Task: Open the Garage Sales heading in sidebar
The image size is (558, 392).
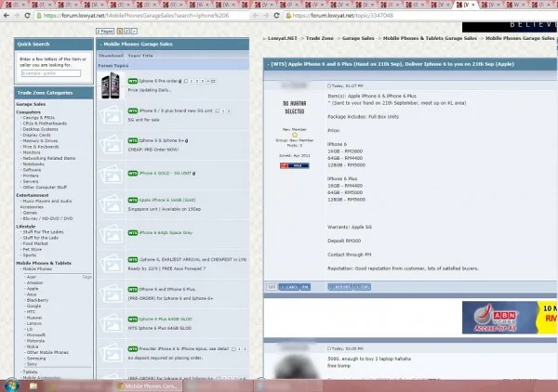Action: coord(31,104)
